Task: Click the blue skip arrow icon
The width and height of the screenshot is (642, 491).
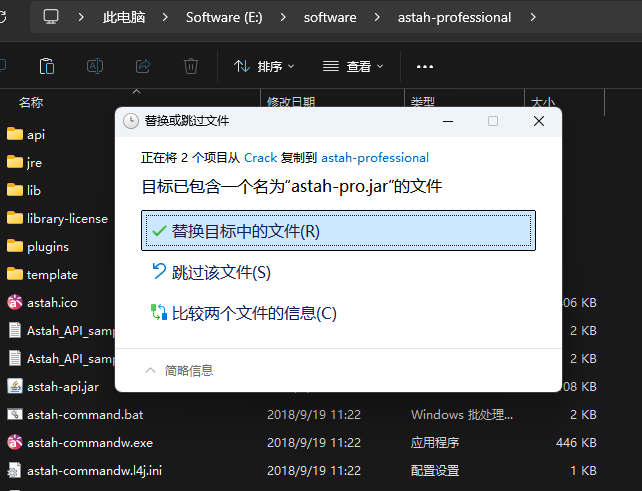Action: pos(159,271)
